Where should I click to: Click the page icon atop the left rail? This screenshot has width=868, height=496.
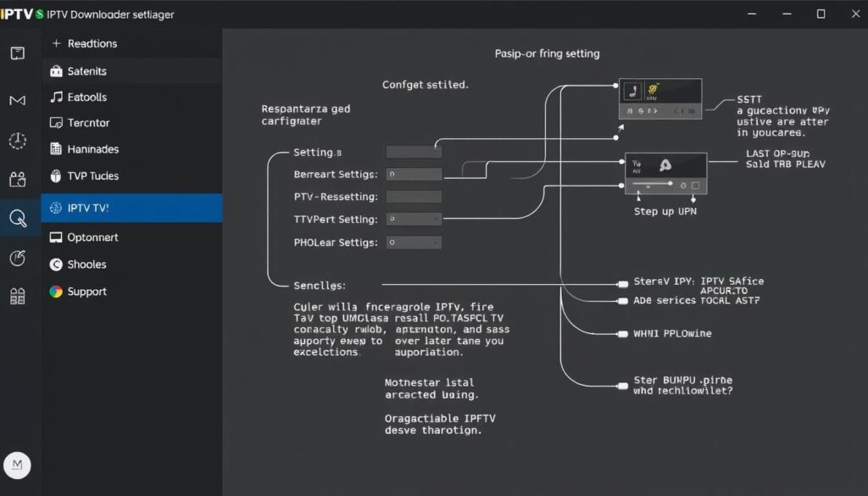coord(18,53)
